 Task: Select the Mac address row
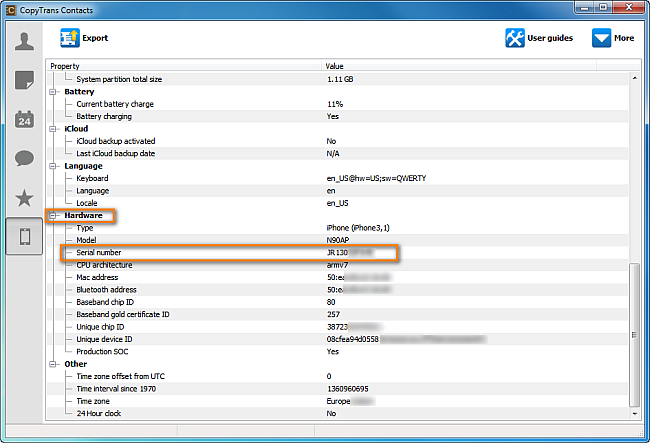tap(338, 277)
